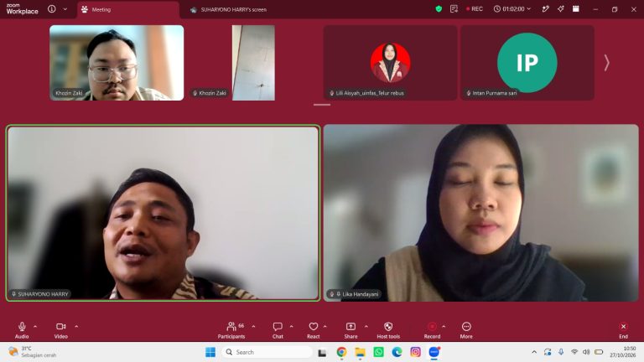
Task: Open Instagram from taskbar
Action: pyautogui.click(x=415, y=352)
